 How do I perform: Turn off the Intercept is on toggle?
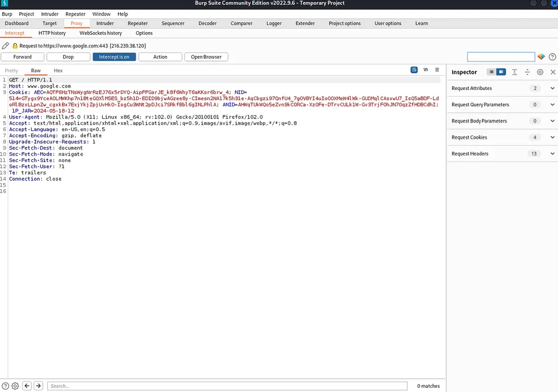point(114,57)
